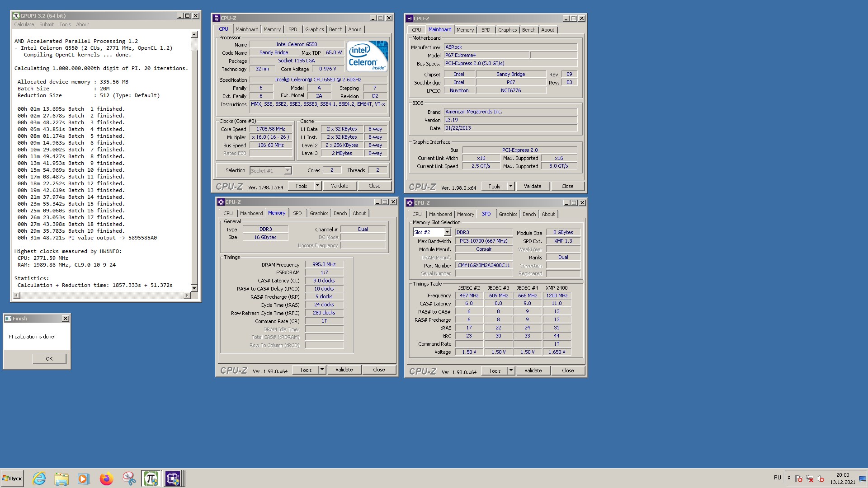Open the Socket #1 selection dropdown

288,171
